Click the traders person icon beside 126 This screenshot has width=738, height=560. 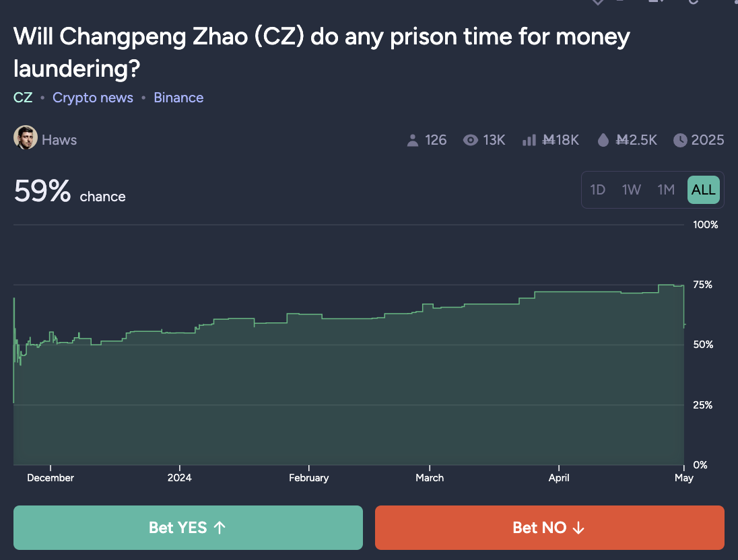pos(413,140)
